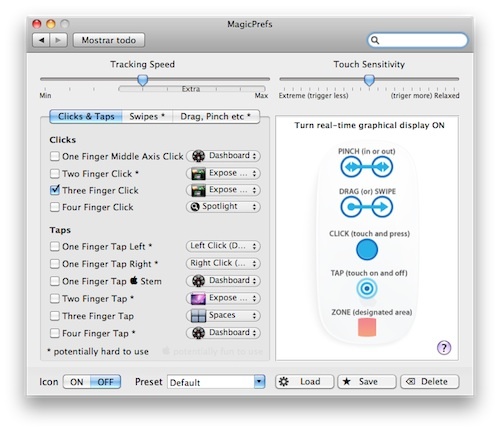This screenshot has height=432, width=500.
Task: Click the Apple logo in One Finger Tap Stem
Action: click(x=134, y=281)
